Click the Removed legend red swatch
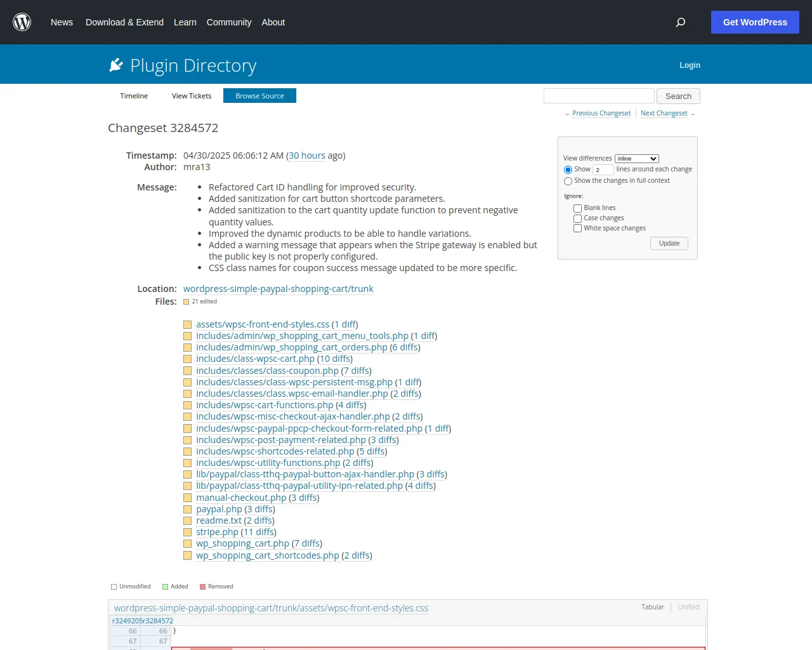Image resolution: width=812 pixels, height=650 pixels. click(203, 587)
